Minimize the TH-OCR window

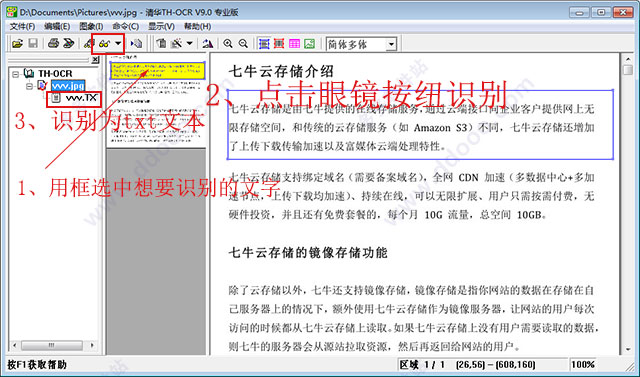[x=579, y=12]
